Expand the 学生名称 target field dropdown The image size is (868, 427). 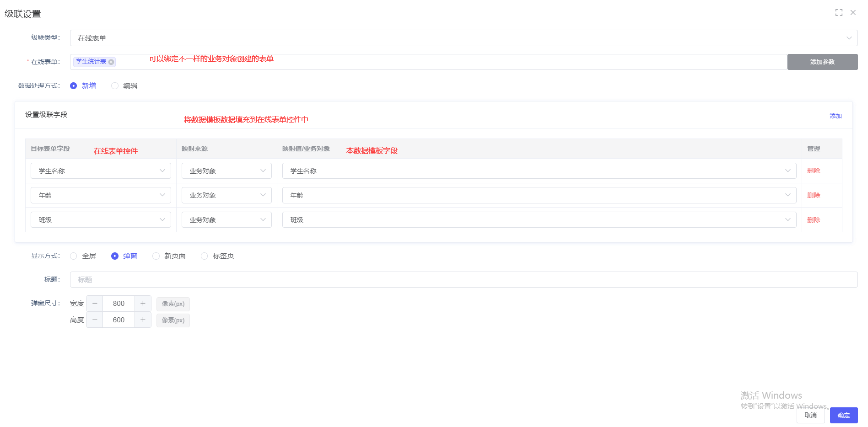(x=101, y=171)
